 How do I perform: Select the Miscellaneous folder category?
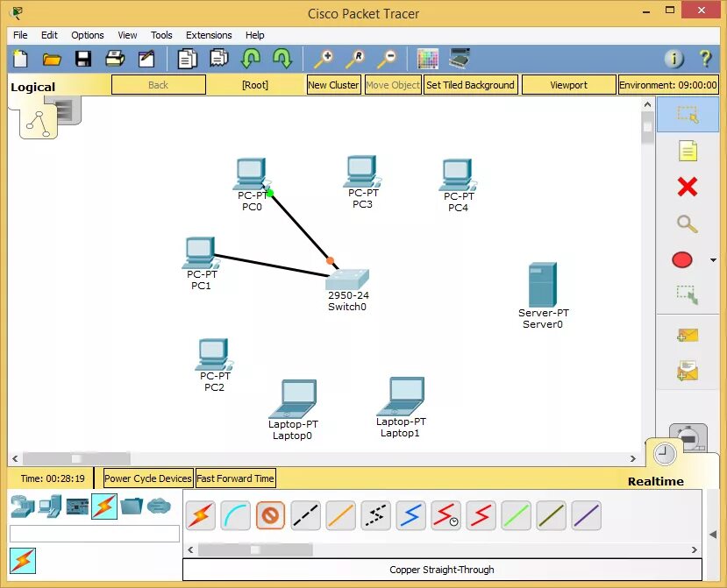(132, 507)
